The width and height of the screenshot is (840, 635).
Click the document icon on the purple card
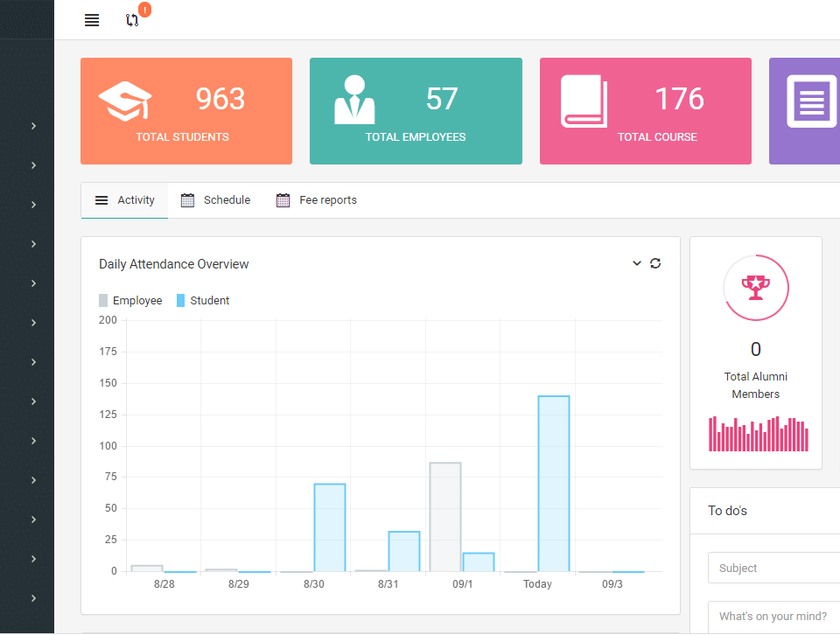(812, 101)
